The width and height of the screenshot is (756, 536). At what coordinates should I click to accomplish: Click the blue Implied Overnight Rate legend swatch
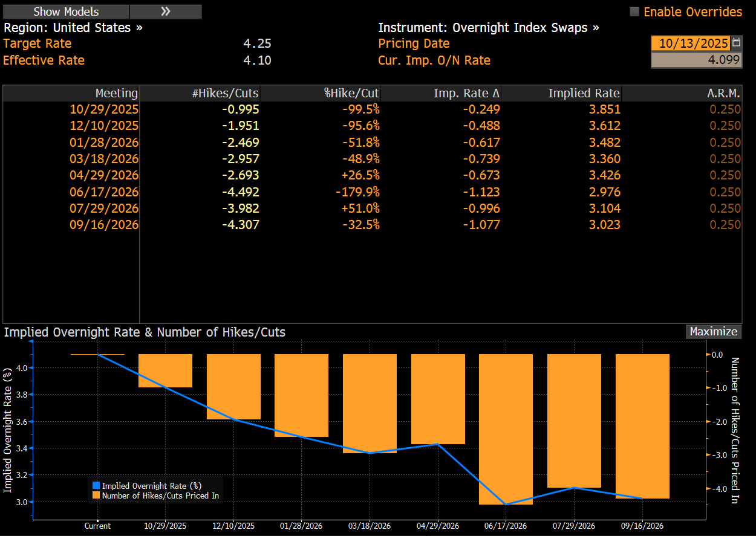pyautogui.click(x=96, y=485)
